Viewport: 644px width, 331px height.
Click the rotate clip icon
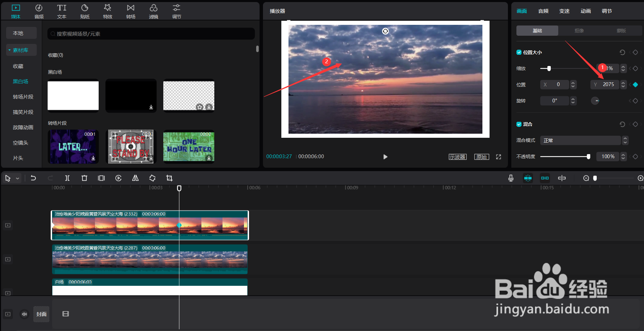pos(152,178)
